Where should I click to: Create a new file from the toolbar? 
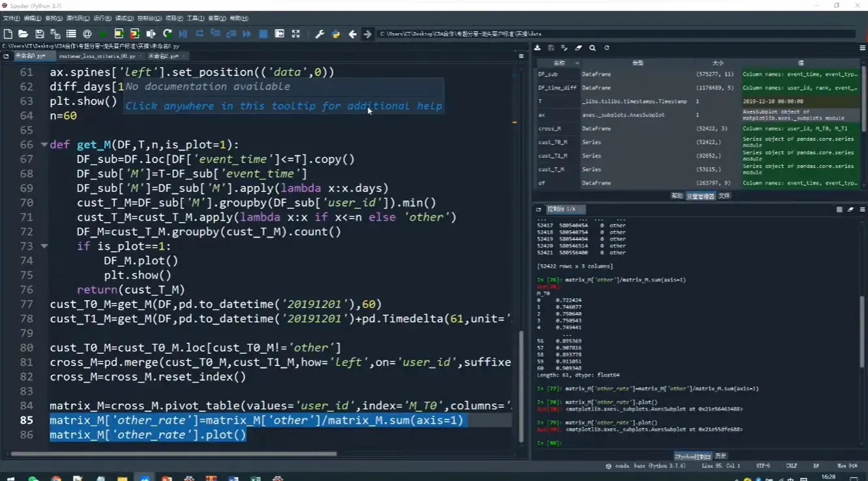pyautogui.click(x=8, y=34)
